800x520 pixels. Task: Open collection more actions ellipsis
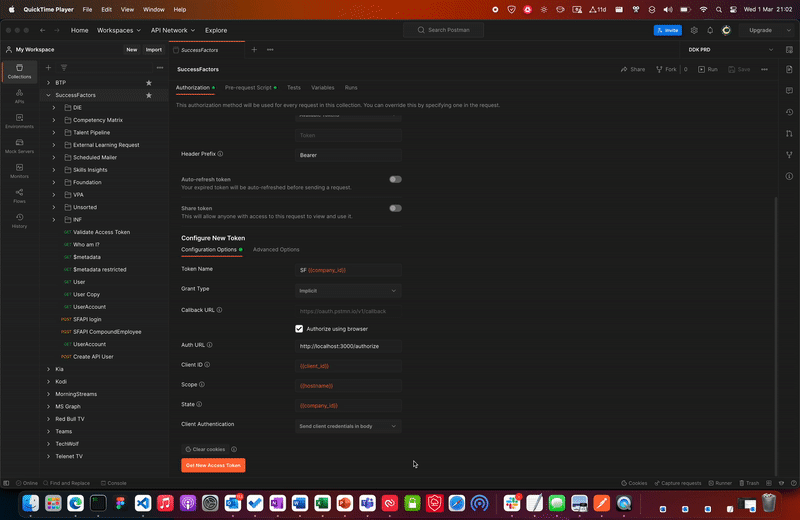[x=764, y=69]
